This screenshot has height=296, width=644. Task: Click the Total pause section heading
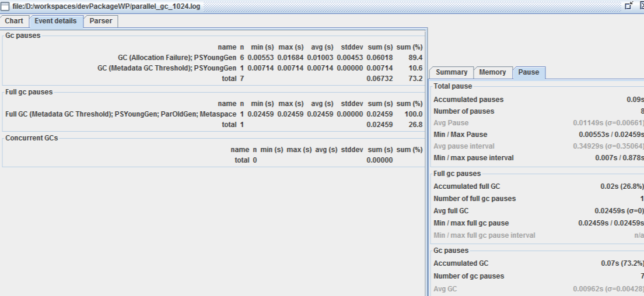pyautogui.click(x=453, y=86)
